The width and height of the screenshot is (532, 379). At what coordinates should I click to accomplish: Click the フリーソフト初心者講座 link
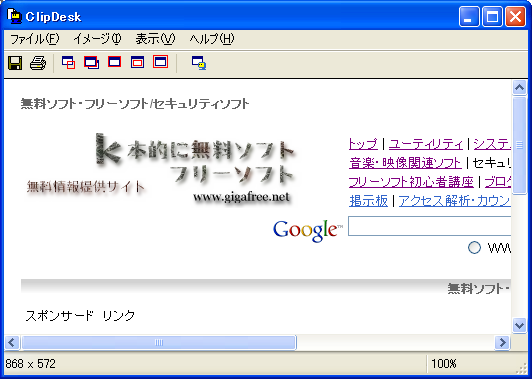click(x=411, y=182)
